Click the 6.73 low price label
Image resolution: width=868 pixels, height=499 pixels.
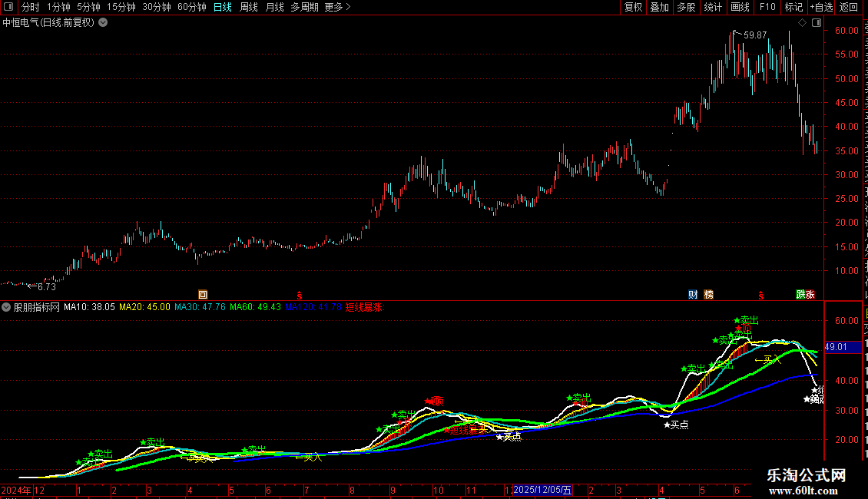(x=47, y=287)
